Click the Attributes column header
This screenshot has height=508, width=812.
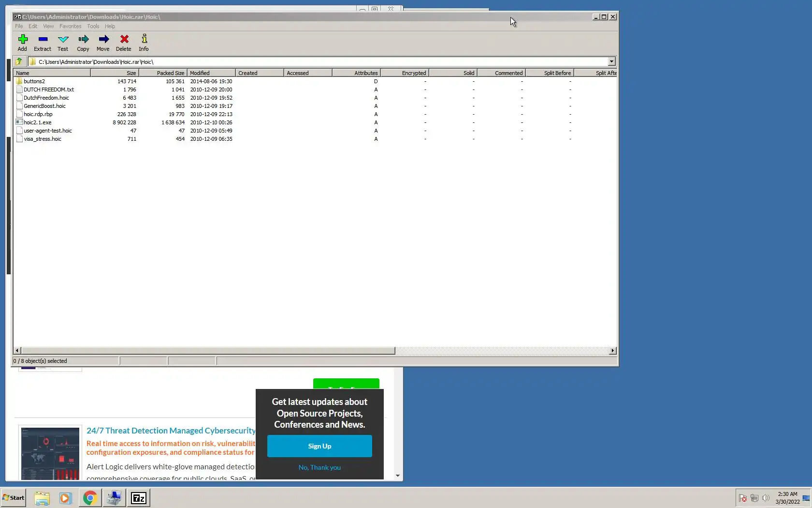point(356,73)
